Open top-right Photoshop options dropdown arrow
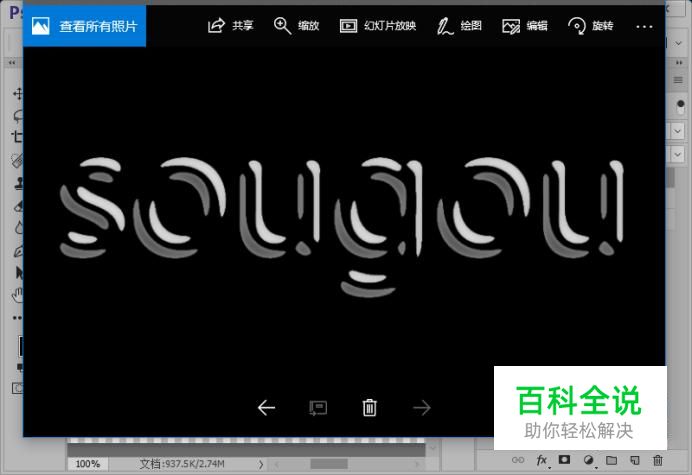Image resolution: width=692 pixels, height=475 pixels. point(678,43)
